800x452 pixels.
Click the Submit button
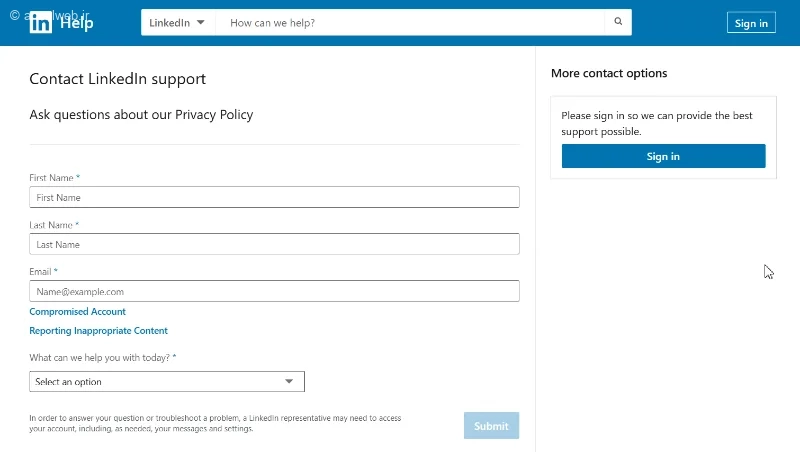coord(491,425)
